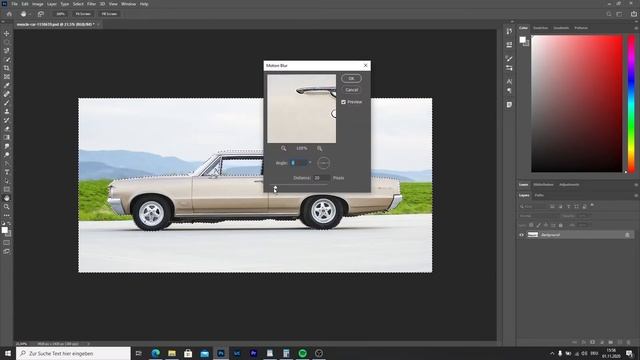Viewport: 640px width, 360px height.
Task: Select the Zoom tool in toolbar
Action: click(x=7, y=207)
